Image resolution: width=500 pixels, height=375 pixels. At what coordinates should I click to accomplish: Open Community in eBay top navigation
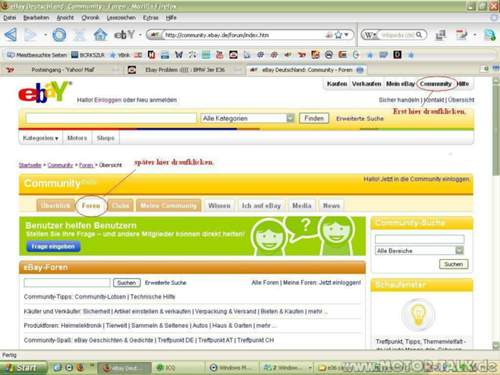435,84
